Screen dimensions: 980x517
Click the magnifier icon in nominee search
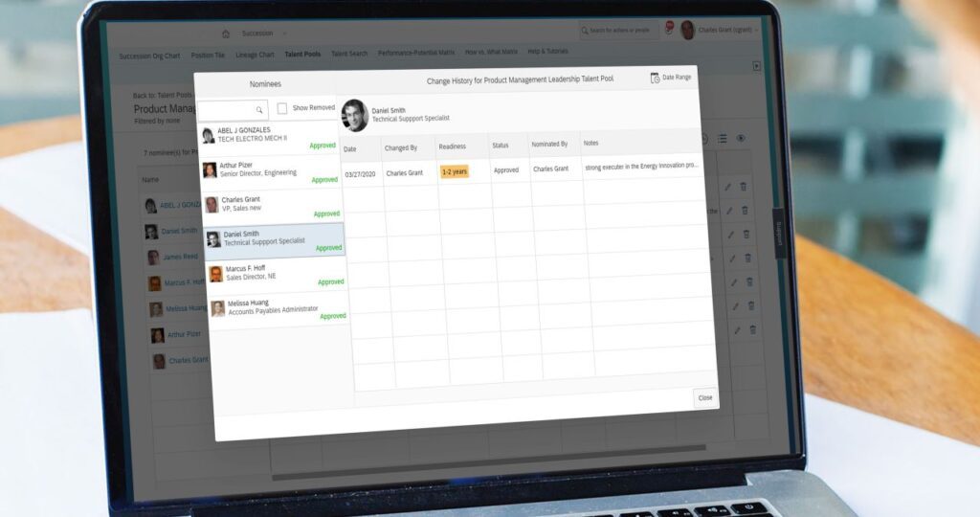point(259,110)
